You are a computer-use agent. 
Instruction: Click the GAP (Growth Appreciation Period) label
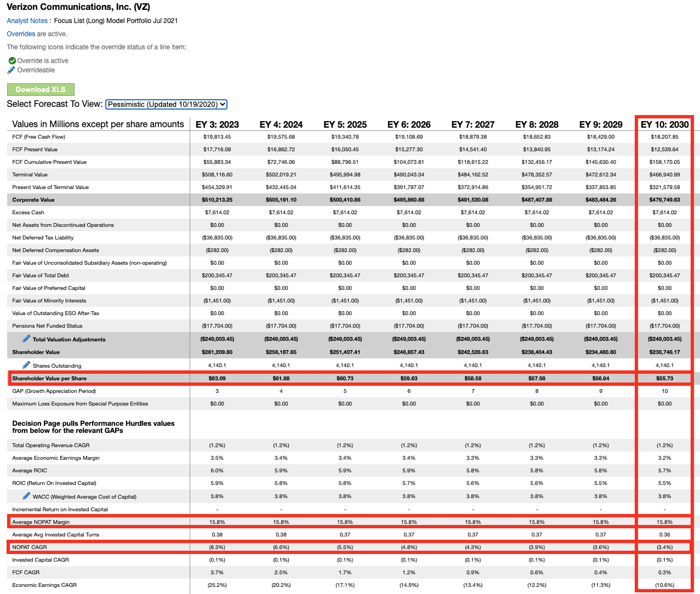[x=54, y=391]
